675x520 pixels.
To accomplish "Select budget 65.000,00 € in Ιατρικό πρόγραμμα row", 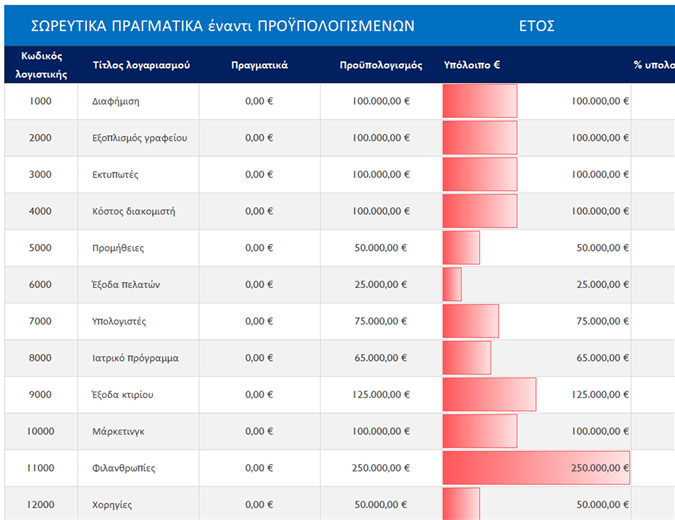I will 381,358.
